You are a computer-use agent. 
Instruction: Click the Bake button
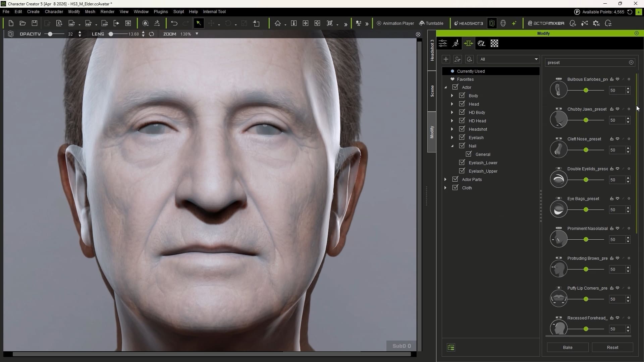click(568, 347)
